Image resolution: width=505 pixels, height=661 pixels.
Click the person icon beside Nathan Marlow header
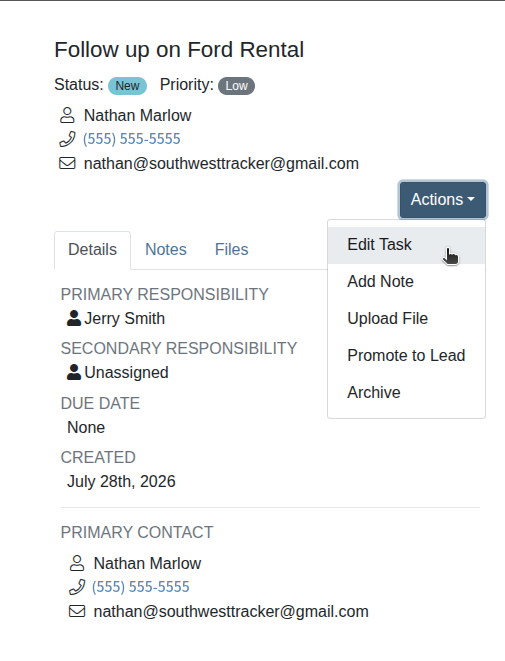(x=67, y=115)
